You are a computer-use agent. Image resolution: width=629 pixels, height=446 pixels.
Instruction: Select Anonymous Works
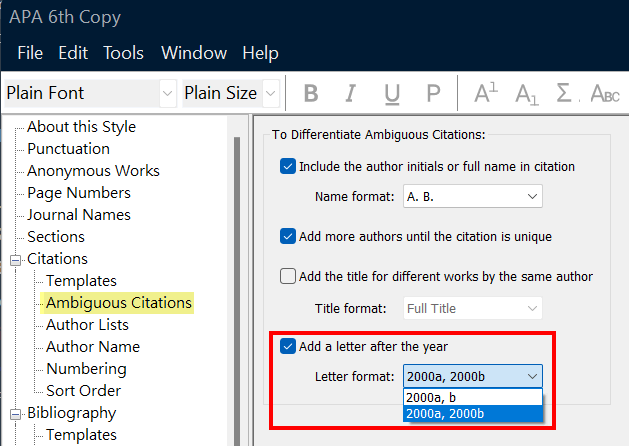click(93, 171)
